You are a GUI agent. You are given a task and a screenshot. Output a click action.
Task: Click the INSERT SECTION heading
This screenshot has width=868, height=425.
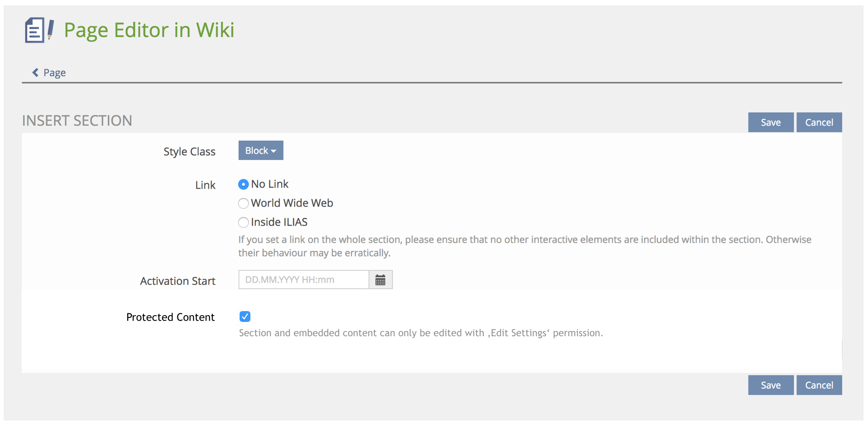coord(77,121)
